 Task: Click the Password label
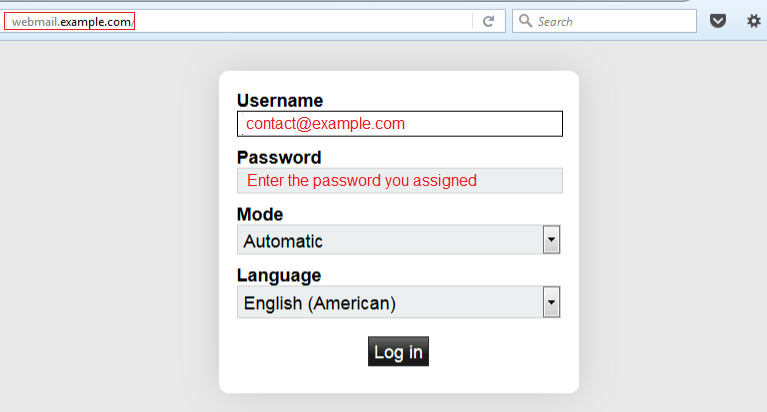click(x=279, y=158)
